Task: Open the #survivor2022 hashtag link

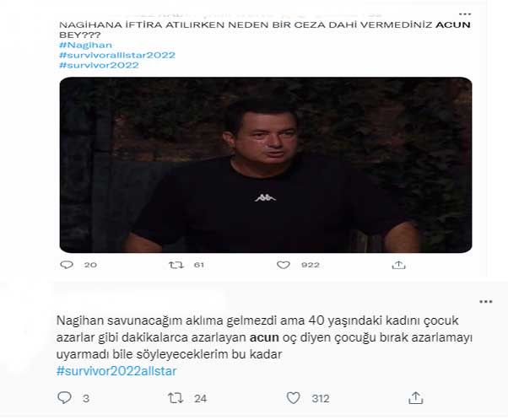Action: click(99, 65)
